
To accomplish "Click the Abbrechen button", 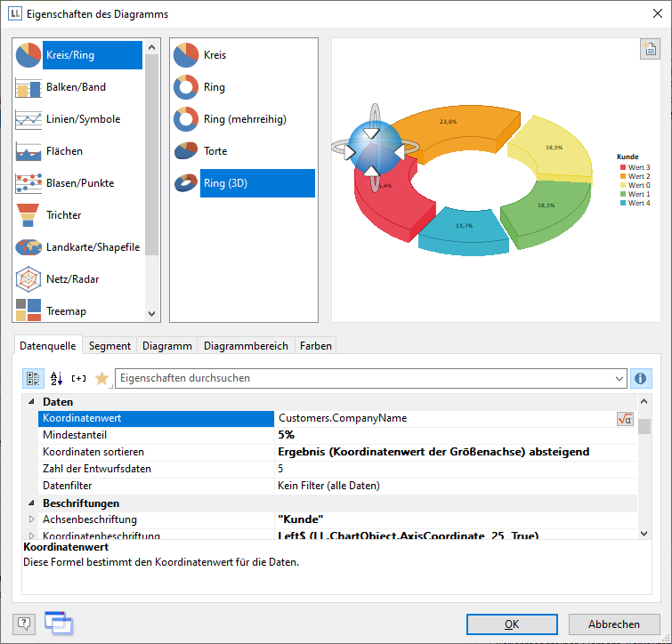I will pyautogui.click(x=614, y=624).
